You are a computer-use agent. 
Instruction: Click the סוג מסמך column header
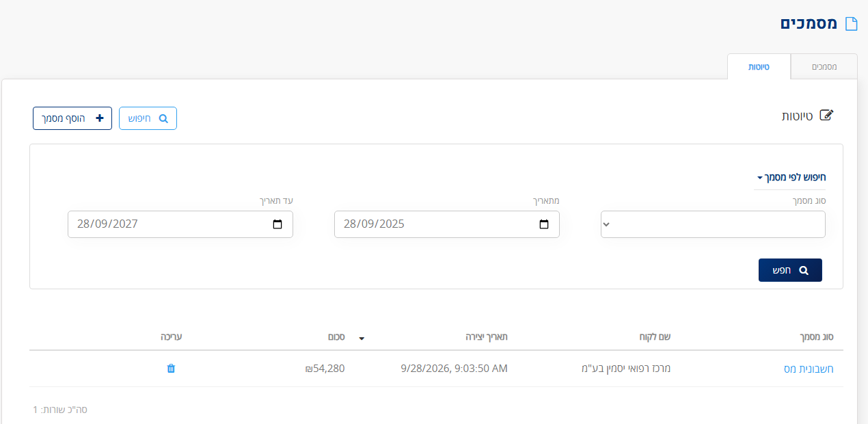(817, 337)
